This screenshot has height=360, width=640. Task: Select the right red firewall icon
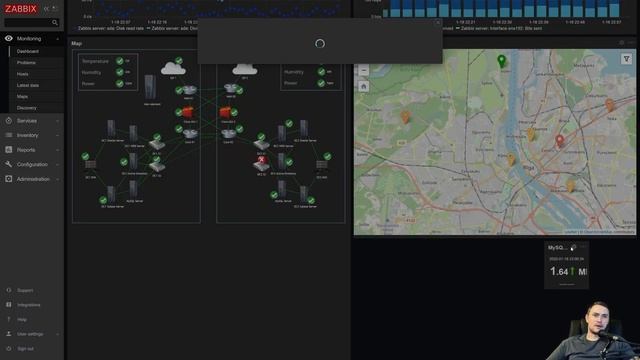click(x=226, y=112)
